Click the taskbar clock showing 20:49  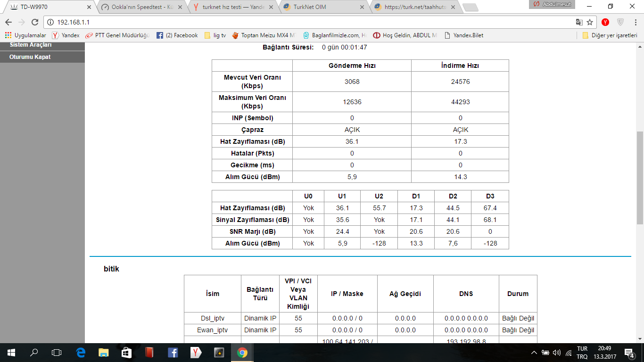(x=604, y=353)
